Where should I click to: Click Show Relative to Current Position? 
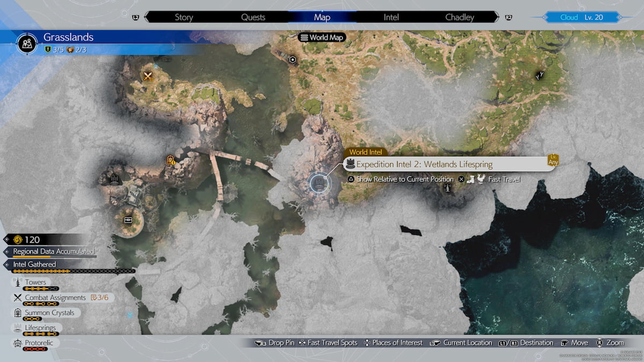pyautogui.click(x=400, y=179)
